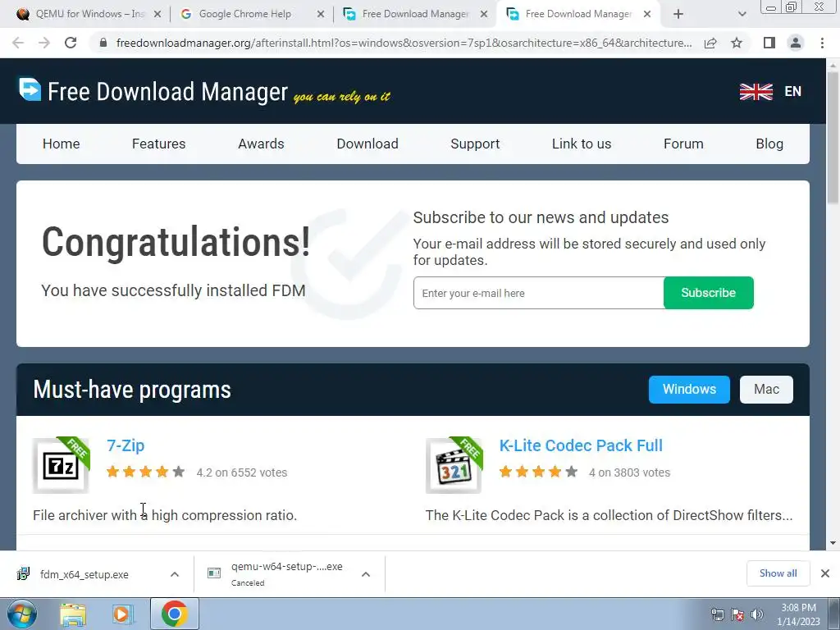The height and width of the screenshot is (630, 840).
Task: Open the Support menu item
Action: tap(475, 144)
